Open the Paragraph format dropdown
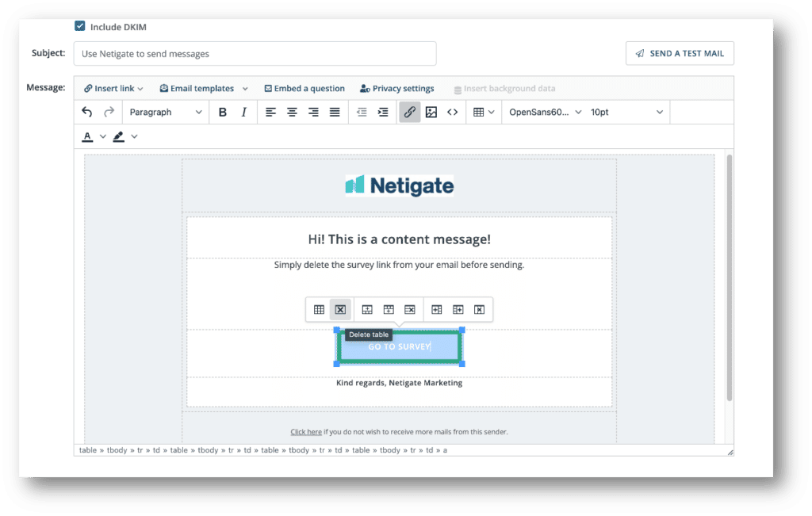Image resolution: width=812 pixels, height=516 pixels. [165, 113]
